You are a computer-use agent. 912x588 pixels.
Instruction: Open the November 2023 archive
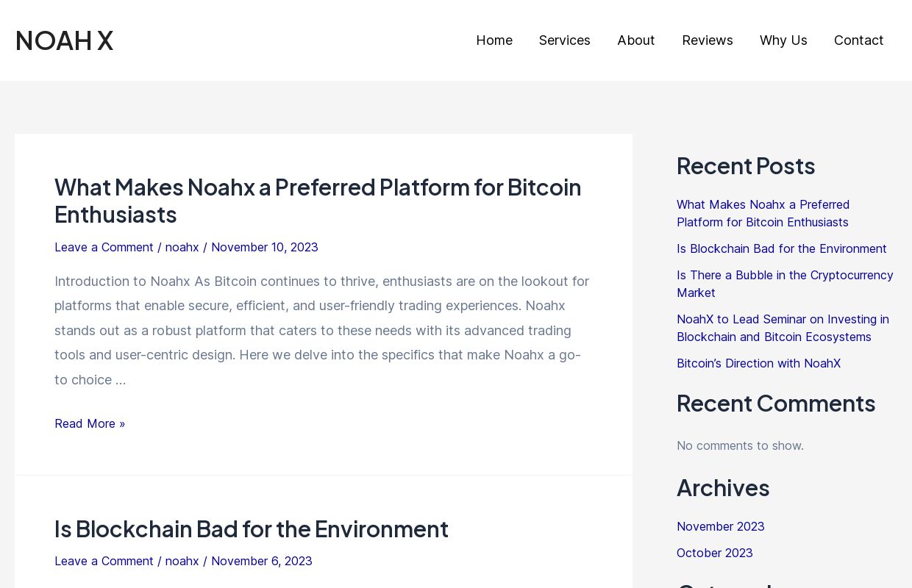click(x=720, y=526)
